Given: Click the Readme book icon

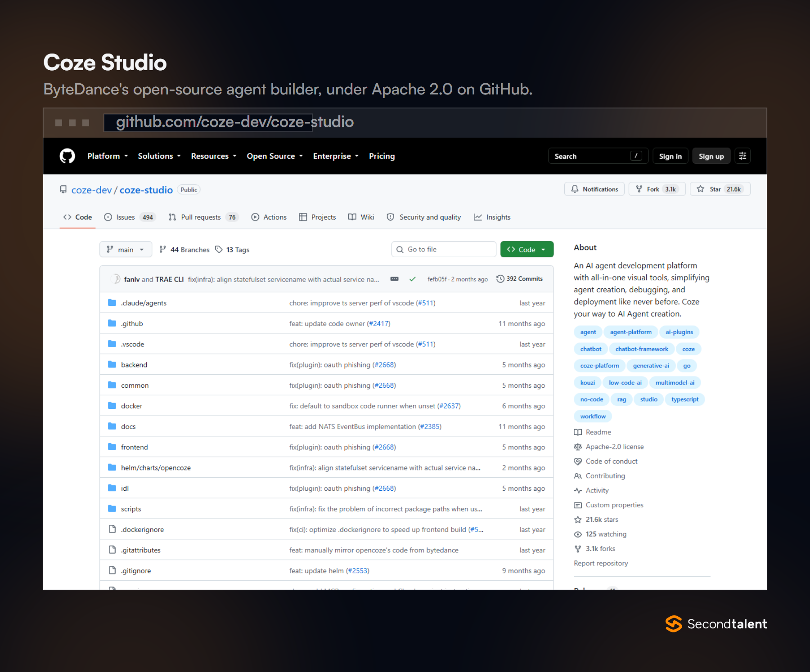Looking at the screenshot, I should 578,432.
